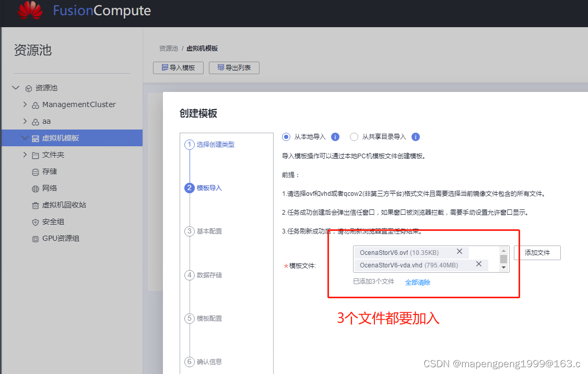This screenshot has width=588, height=374.
Task: Collapse the root 资源池 tree node
Action: click(x=16, y=88)
